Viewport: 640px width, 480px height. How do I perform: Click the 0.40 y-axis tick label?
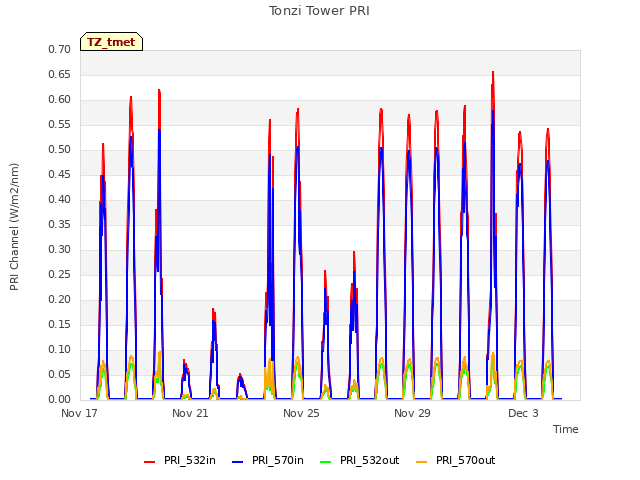point(60,199)
